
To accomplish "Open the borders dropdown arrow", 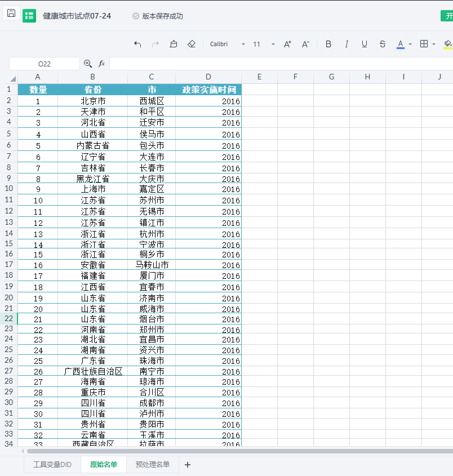I will (x=434, y=45).
